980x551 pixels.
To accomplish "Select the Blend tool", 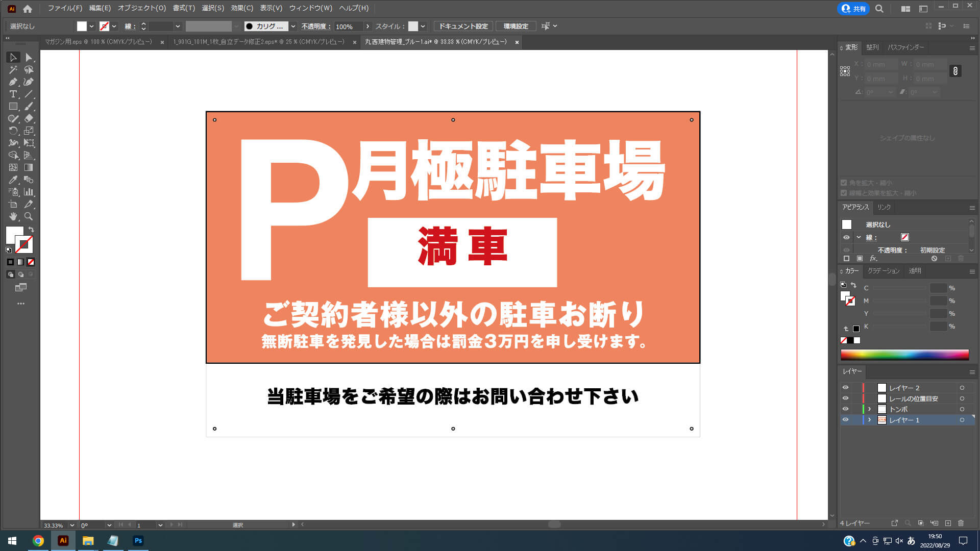I will 29,180.
